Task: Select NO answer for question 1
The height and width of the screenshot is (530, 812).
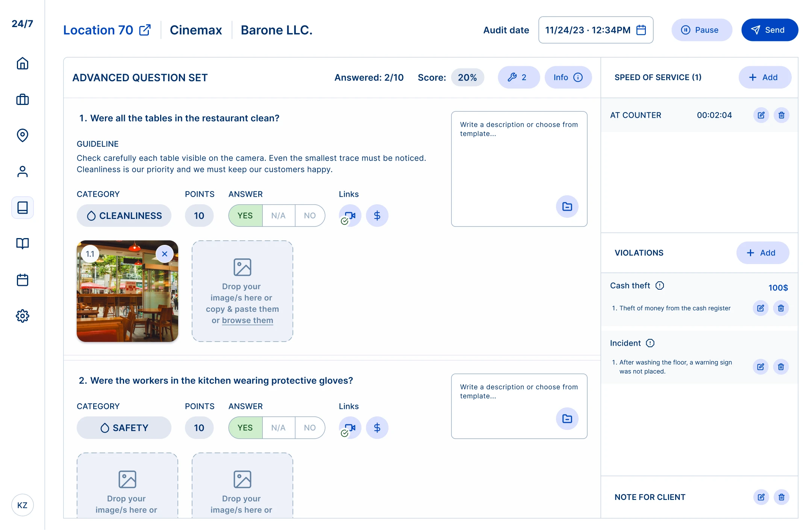Action: 310,216
